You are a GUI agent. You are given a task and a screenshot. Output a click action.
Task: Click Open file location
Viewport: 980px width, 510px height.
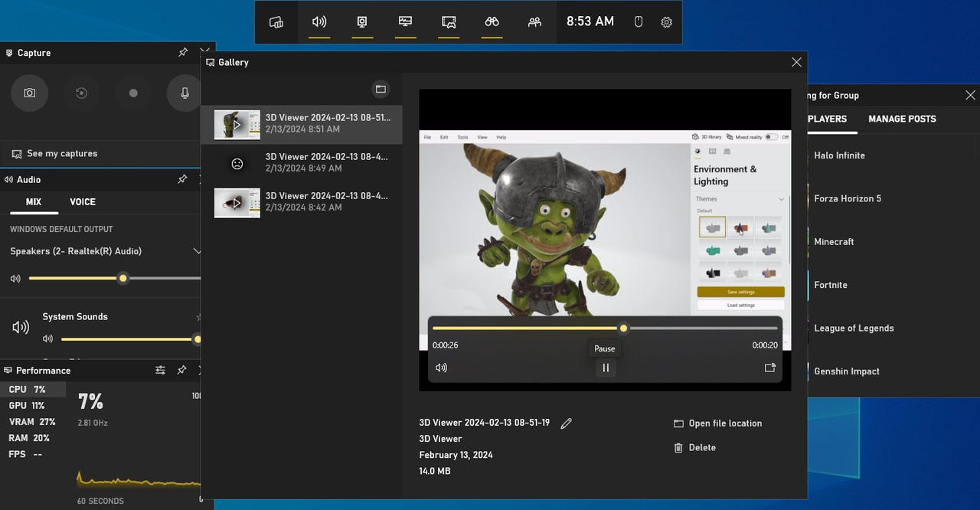click(717, 423)
